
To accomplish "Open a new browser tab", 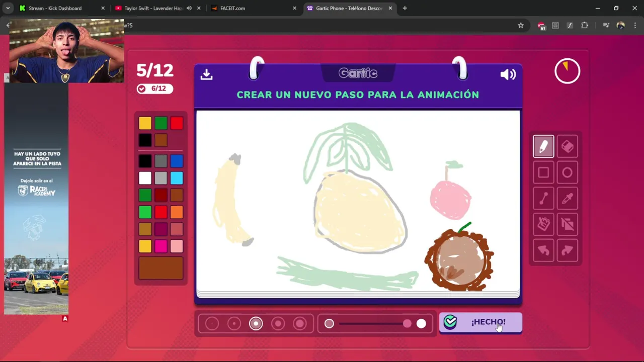I will [x=405, y=8].
